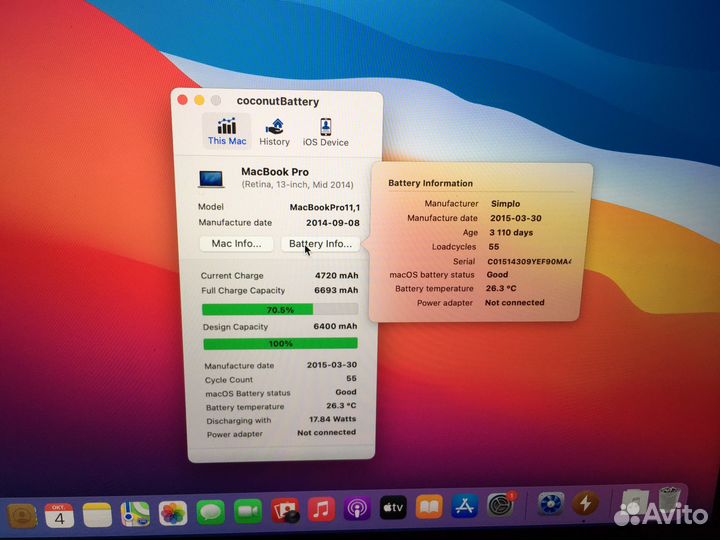
Task: Click the 2014-09-08 Mac manufacture date value
Action: click(332, 223)
